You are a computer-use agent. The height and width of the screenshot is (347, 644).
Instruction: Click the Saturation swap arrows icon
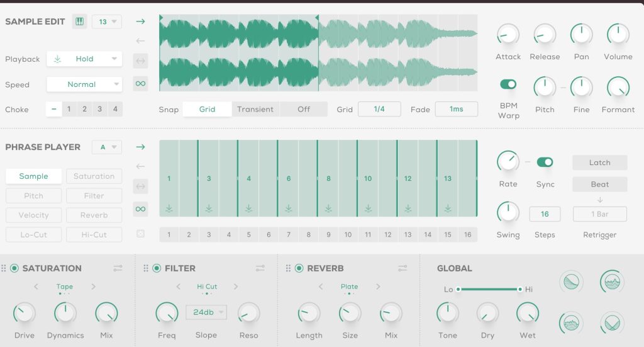[118, 268]
